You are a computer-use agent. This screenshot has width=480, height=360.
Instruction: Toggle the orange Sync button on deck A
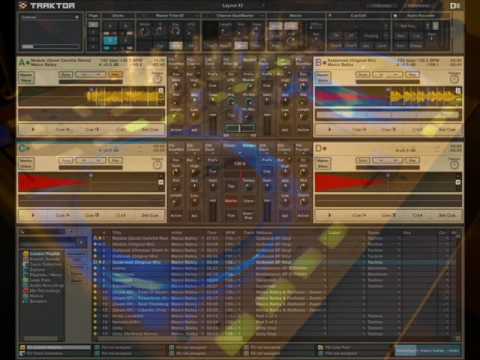[x=115, y=75]
